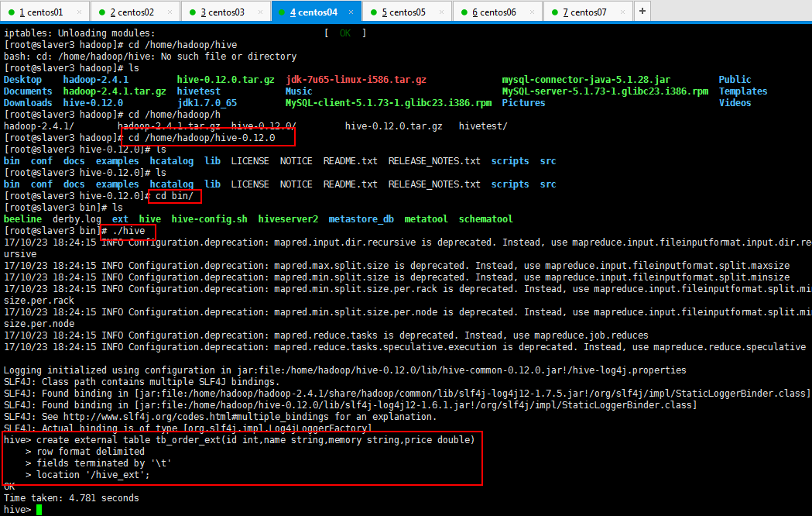Click 'MySQL-server-5.1.73-1.glibc23.i386.rpm' text
The height and width of the screenshot is (516, 812).
pyautogui.click(x=605, y=91)
